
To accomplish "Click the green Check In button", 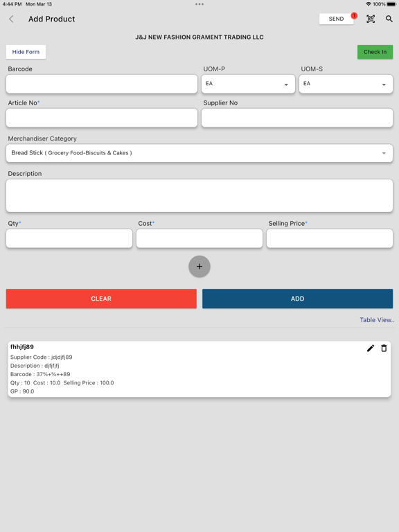I will click(x=375, y=52).
